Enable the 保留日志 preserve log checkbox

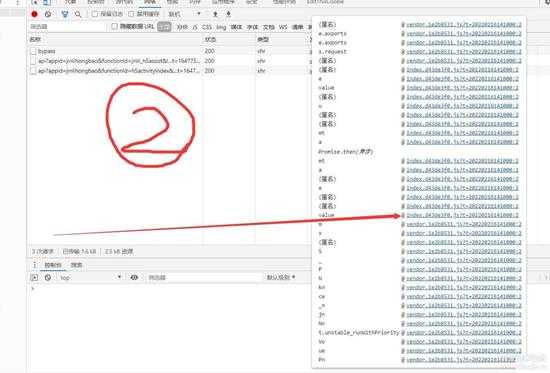[95, 14]
